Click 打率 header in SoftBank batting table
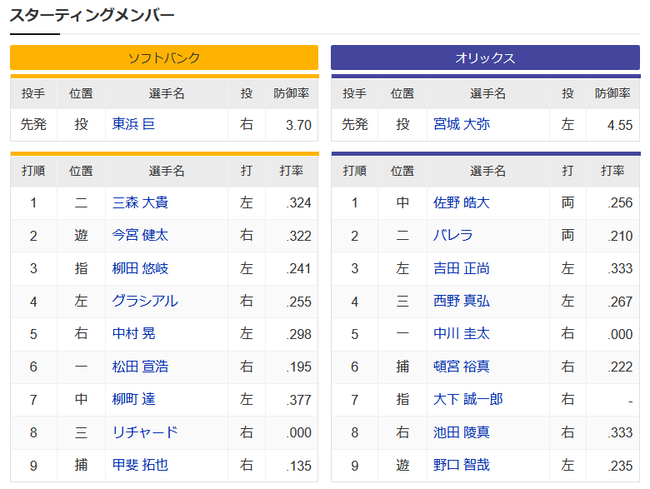The height and width of the screenshot is (489, 650). tap(291, 171)
